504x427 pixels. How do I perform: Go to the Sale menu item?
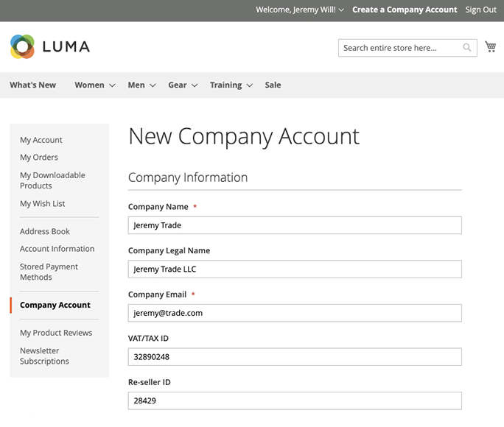coord(273,85)
